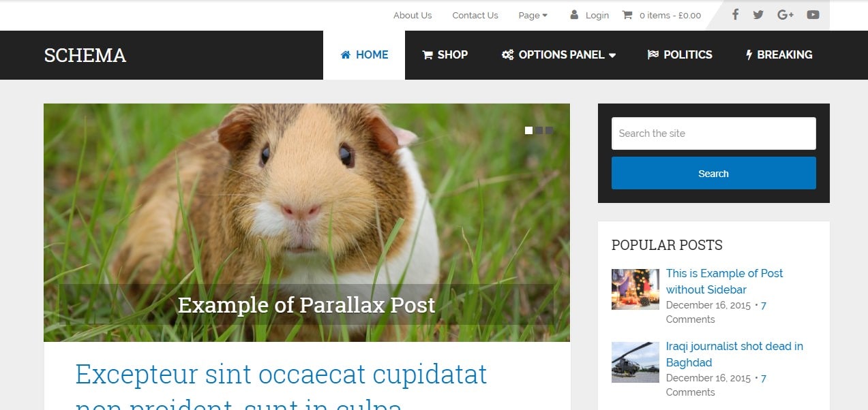The width and height of the screenshot is (868, 410).
Task: Open the Twitter social icon
Action: 758,14
